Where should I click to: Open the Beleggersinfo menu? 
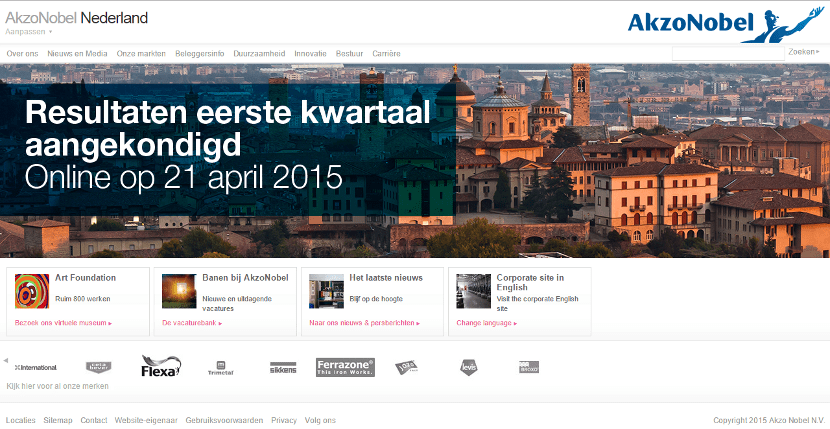coord(200,53)
